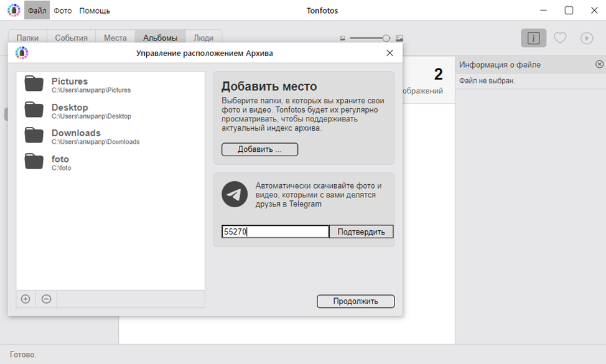Image resolution: width=606 pixels, height=364 pixels.
Task: Add a folder with the plus icon
Action: click(x=26, y=299)
